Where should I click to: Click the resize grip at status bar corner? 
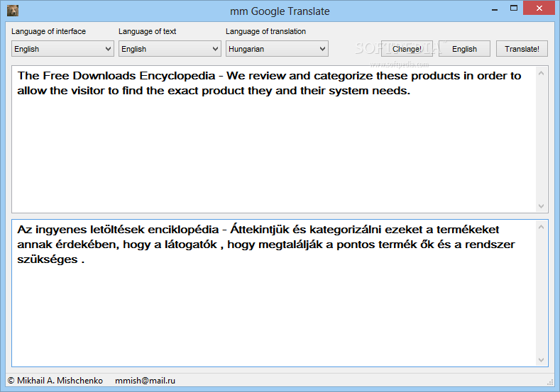[550, 381]
